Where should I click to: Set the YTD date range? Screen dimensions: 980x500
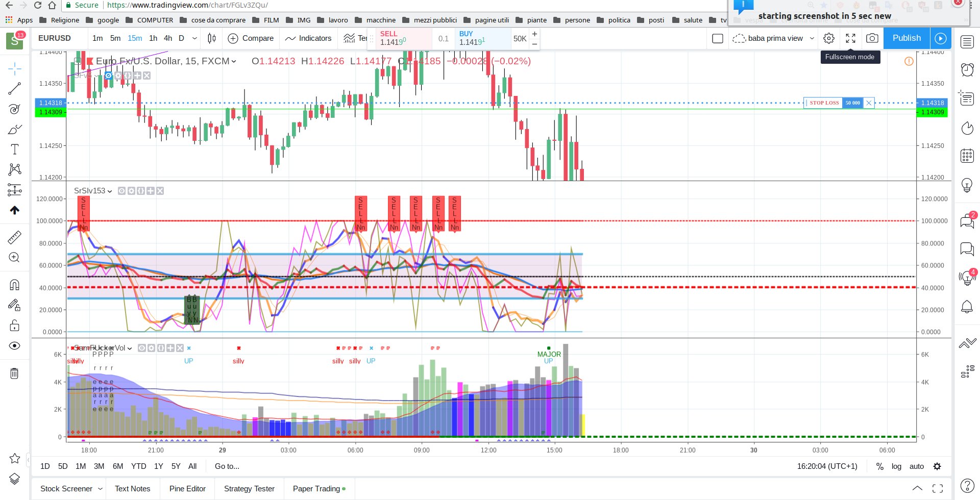138,466
